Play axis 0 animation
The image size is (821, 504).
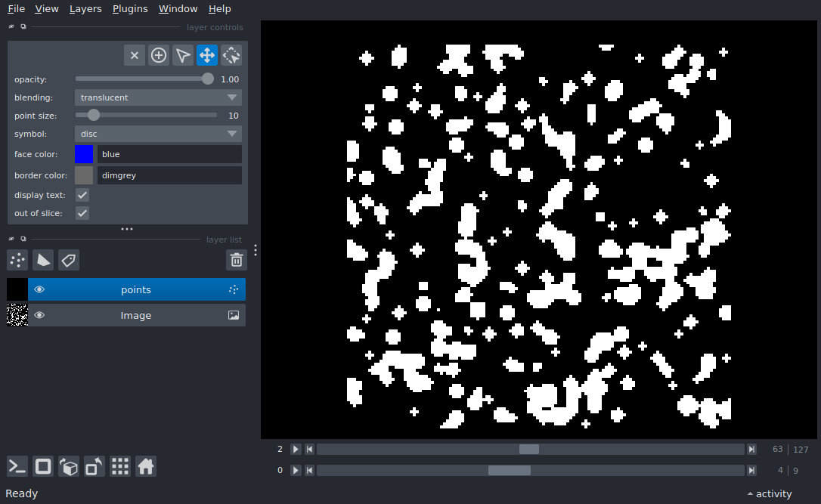296,470
